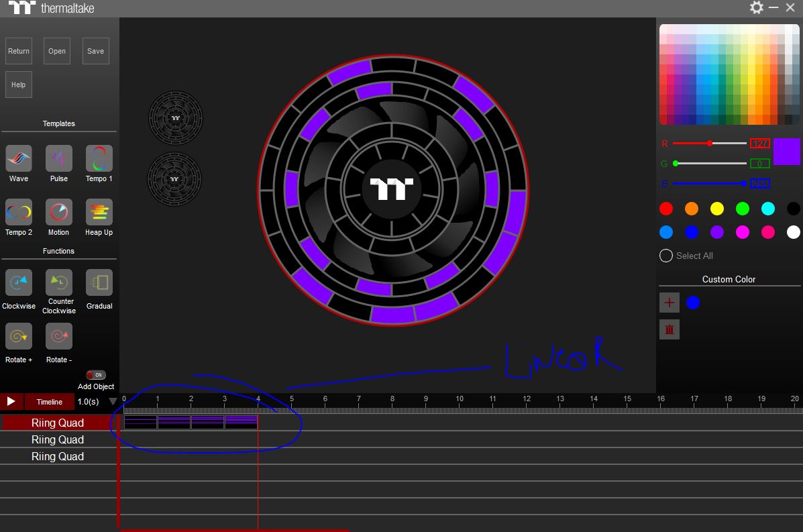Click the Open button
The height and width of the screenshot is (532, 803).
click(x=57, y=51)
